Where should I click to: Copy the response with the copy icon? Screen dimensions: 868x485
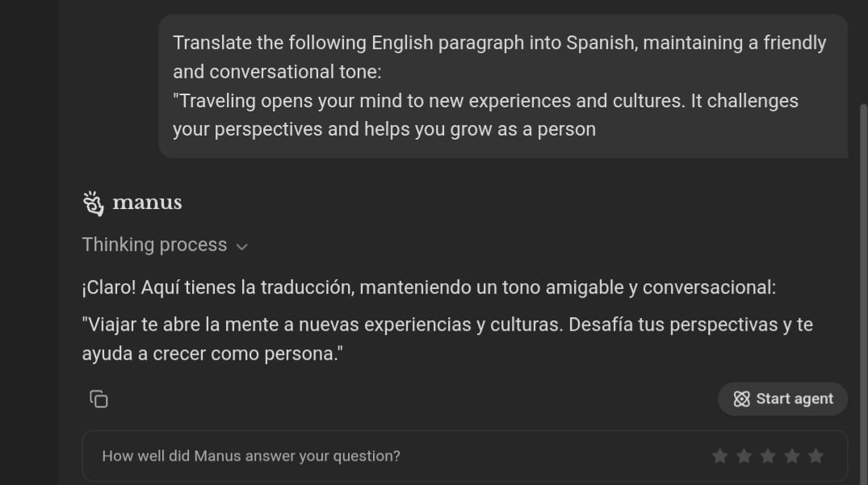99,399
